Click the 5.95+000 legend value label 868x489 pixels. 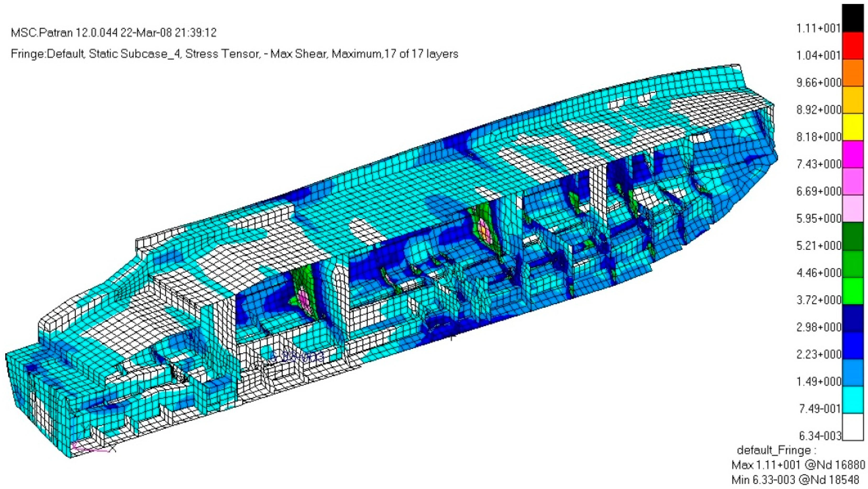point(818,218)
